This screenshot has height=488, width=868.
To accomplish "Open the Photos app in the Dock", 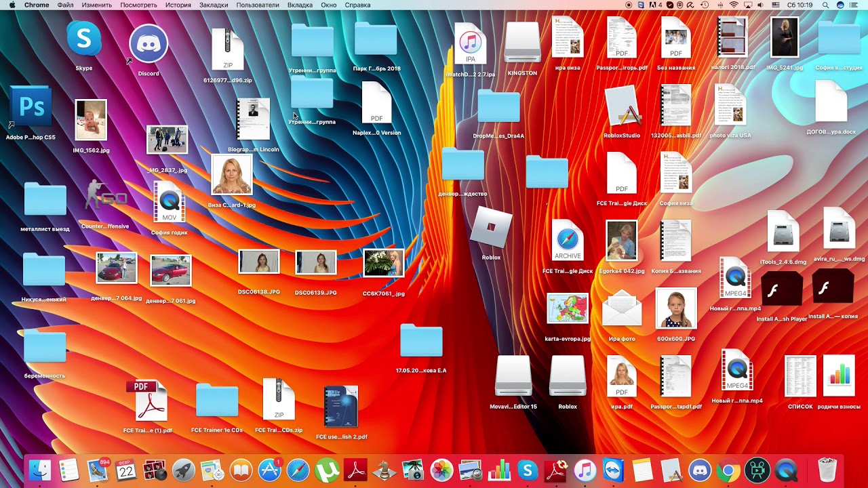I will [441, 470].
